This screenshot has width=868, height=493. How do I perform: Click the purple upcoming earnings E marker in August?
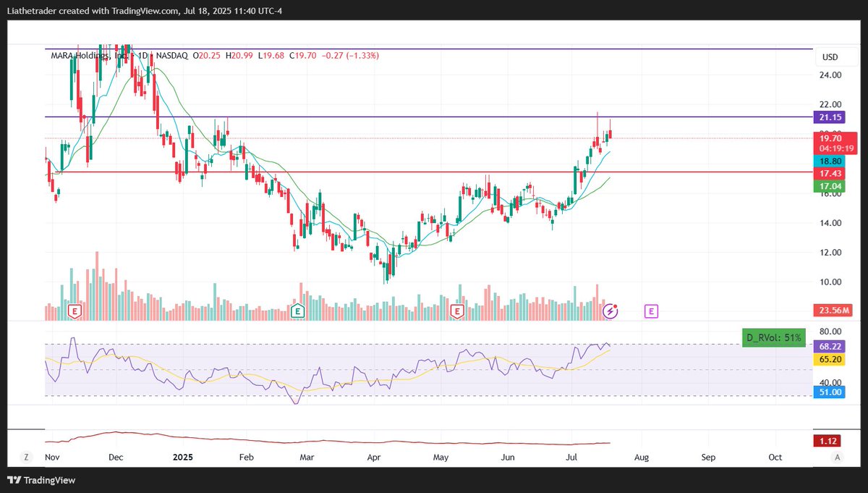652,311
